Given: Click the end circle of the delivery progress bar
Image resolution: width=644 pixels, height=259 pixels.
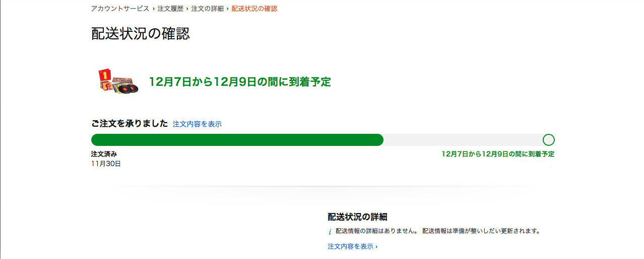Looking at the screenshot, I should click(548, 140).
